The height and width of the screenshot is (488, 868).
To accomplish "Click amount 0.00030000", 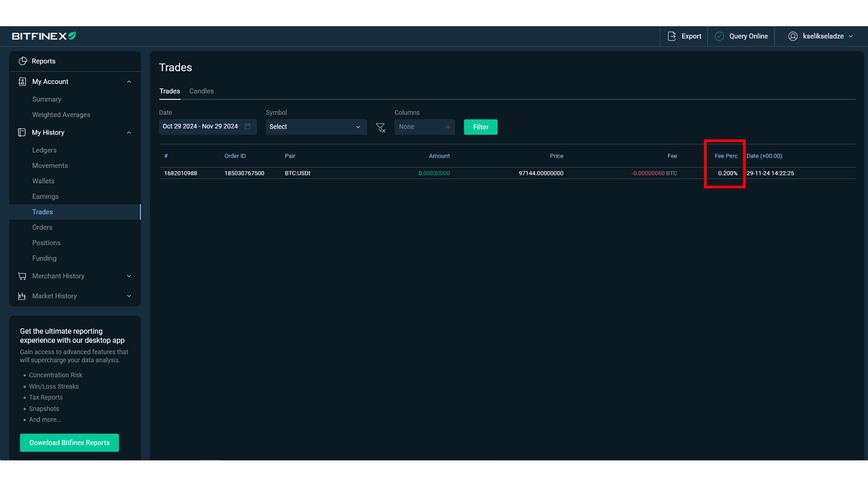I will coord(434,173).
